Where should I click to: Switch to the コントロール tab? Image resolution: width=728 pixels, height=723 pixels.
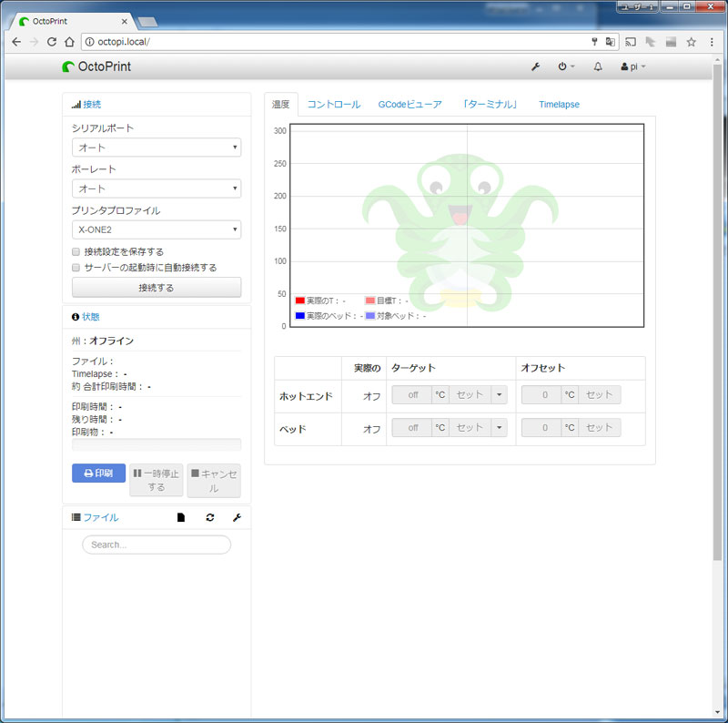click(334, 105)
